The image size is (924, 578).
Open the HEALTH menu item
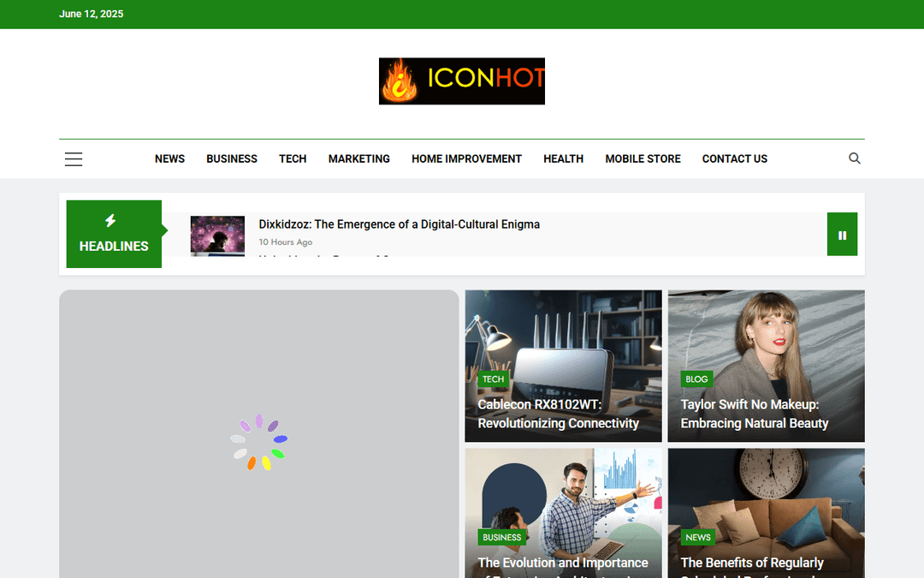563,159
